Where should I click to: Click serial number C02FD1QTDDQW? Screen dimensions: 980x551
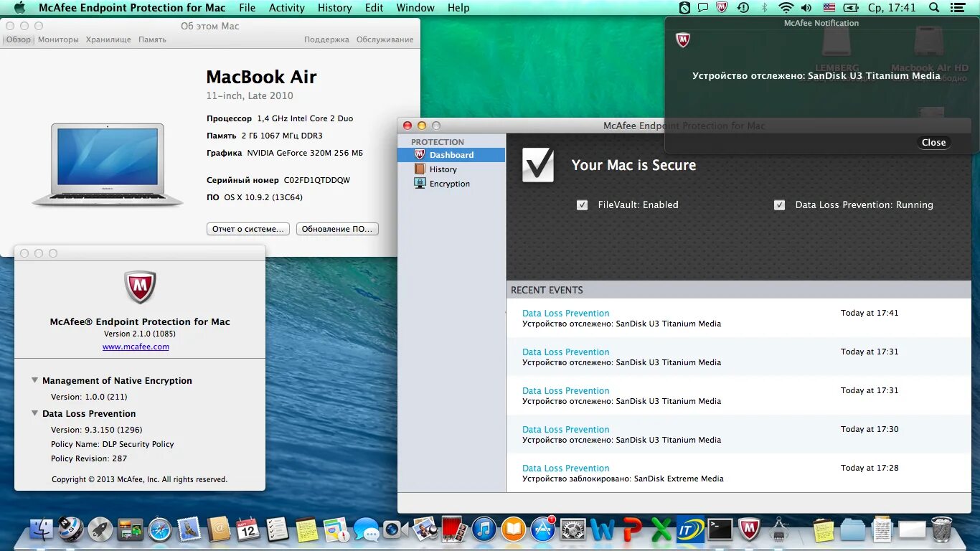point(317,180)
